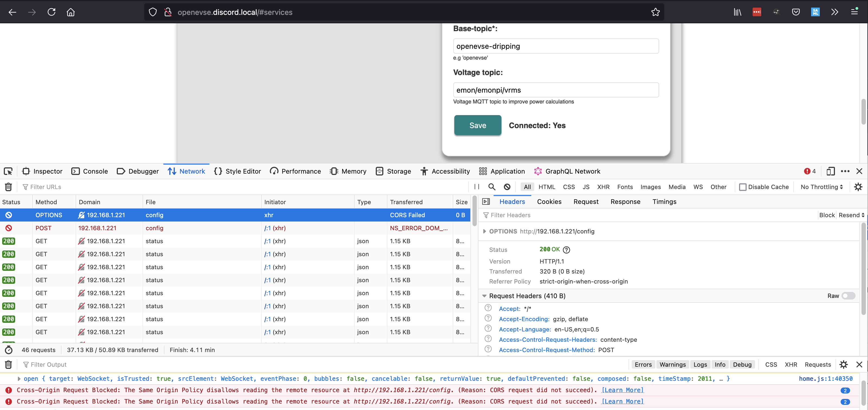Expand the OPTIONS request details
Viewport: 868px width, 410px height.
[x=485, y=232]
